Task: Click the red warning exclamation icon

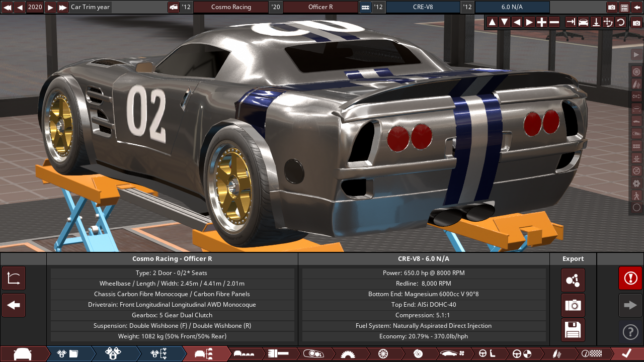Action: (630, 278)
